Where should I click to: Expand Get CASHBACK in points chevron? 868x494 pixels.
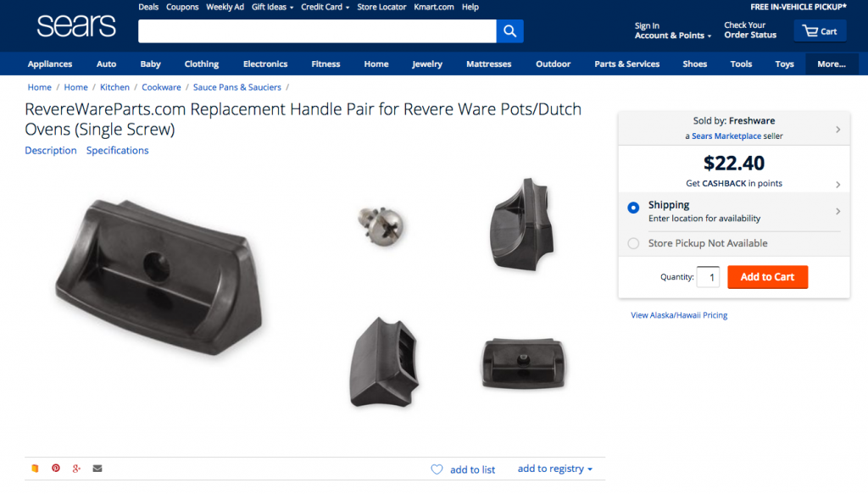(838, 184)
